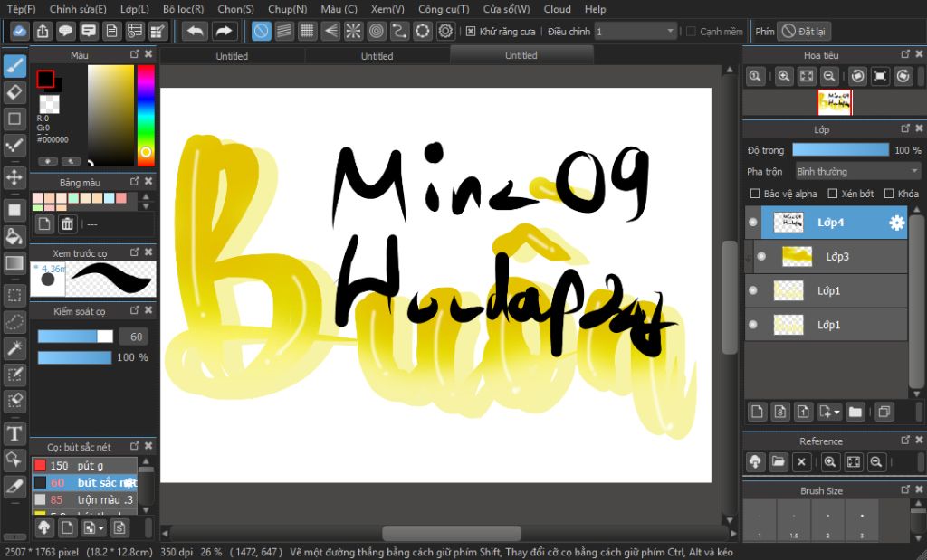Toggle the Cạnh mềm checkbox
Screen dimensions: 927x560
point(691,32)
